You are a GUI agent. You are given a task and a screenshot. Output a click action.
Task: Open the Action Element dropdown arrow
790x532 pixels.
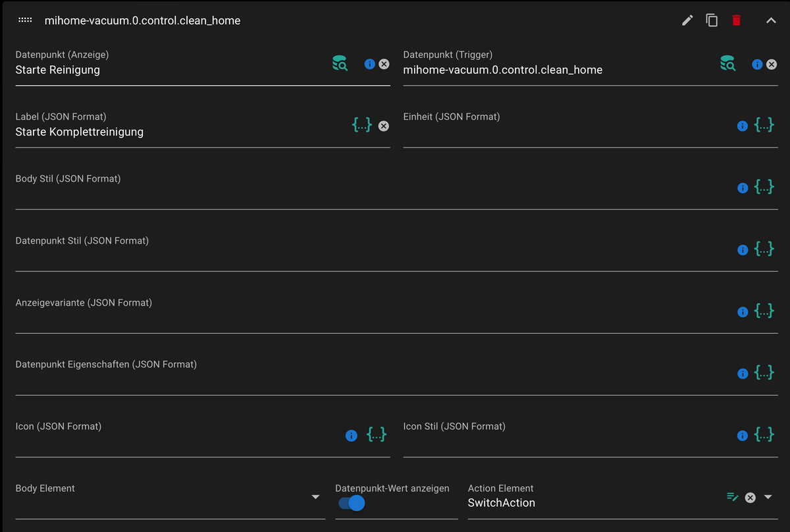tap(768, 497)
